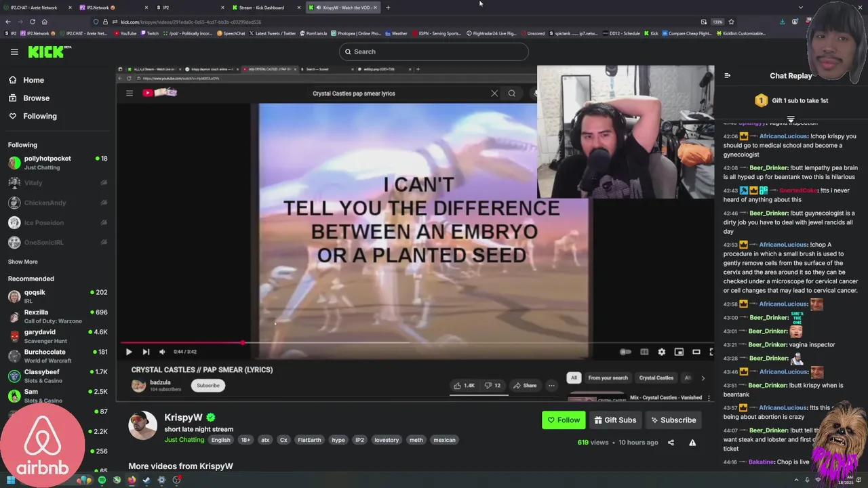868x488 pixels.
Task: Open options for Mix Crystal Castles Vanished
Action: [709, 398]
